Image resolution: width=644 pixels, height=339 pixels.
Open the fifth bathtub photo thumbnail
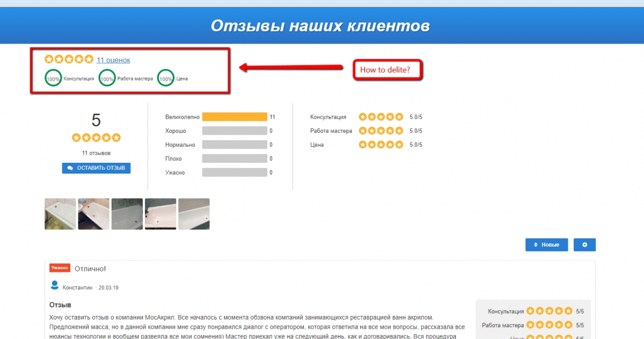[x=194, y=214]
